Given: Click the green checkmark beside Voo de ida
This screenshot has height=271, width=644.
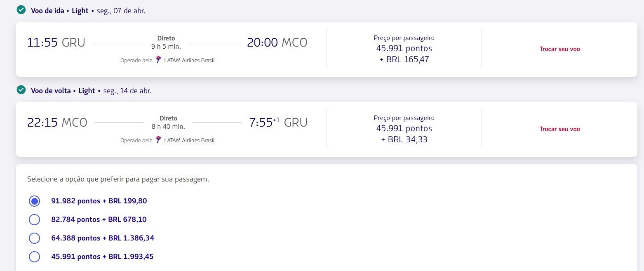Looking at the screenshot, I should coord(21,10).
